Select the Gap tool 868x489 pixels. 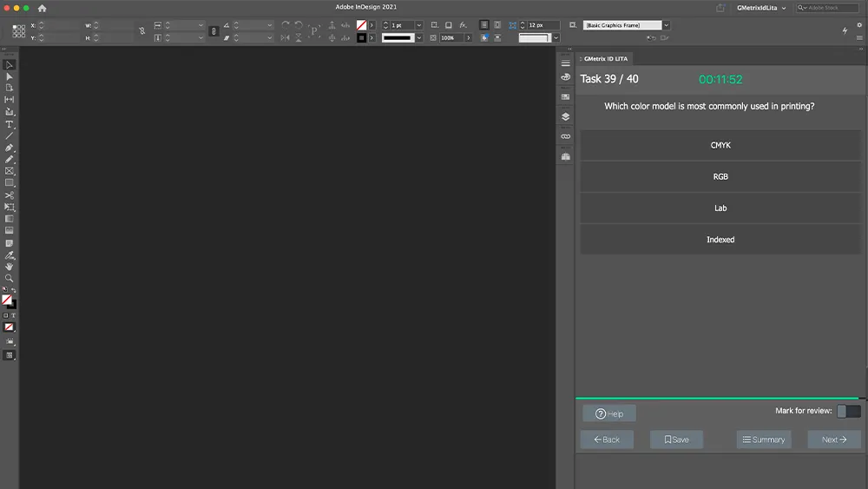click(10, 100)
